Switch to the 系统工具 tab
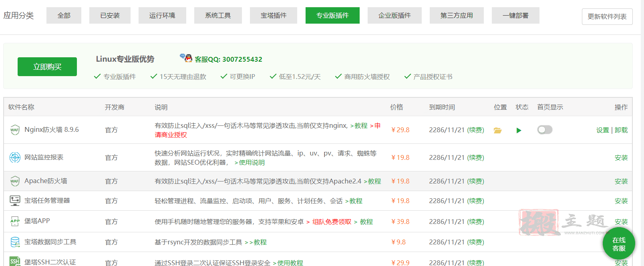644x266 pixels. (x=218, y=15)
